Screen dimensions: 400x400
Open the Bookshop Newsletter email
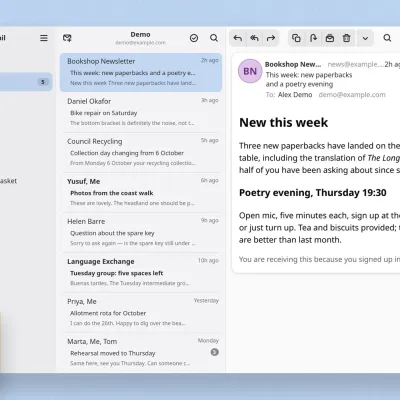pos(141,72)
